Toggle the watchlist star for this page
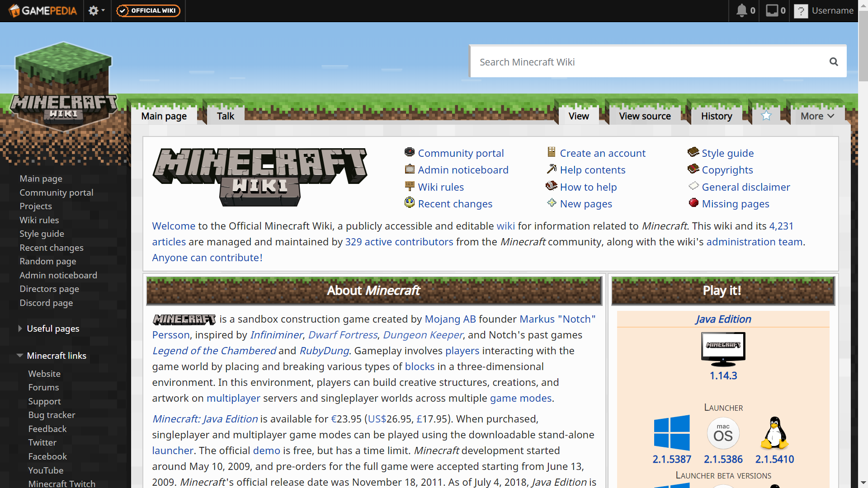This screenshot has height=488, width=868. click(x=766, y=116)
